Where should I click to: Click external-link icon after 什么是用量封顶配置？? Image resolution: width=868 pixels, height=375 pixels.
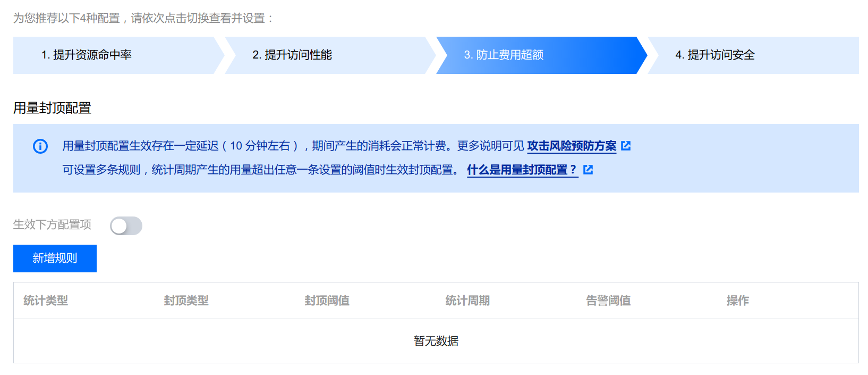(588, 170)
